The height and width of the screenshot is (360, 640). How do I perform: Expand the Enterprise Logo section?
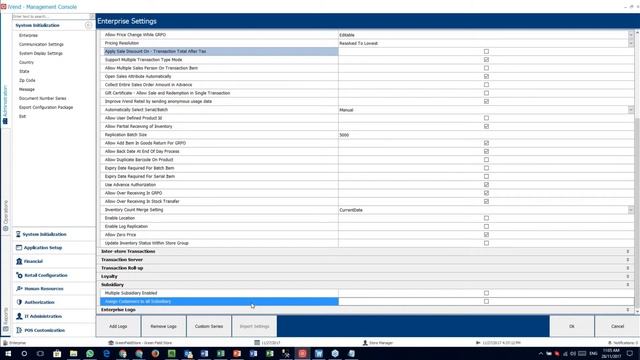pyautogui.click(x=628, y=310)
